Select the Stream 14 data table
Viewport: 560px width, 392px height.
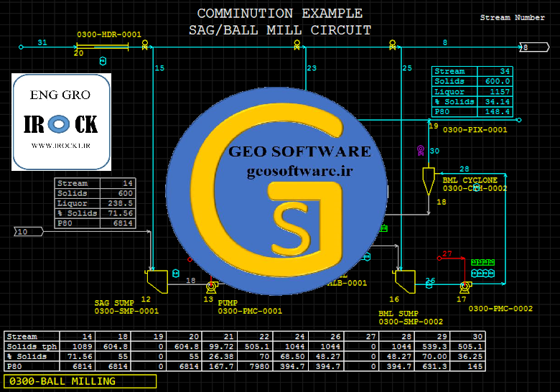(x=95, y=203)
